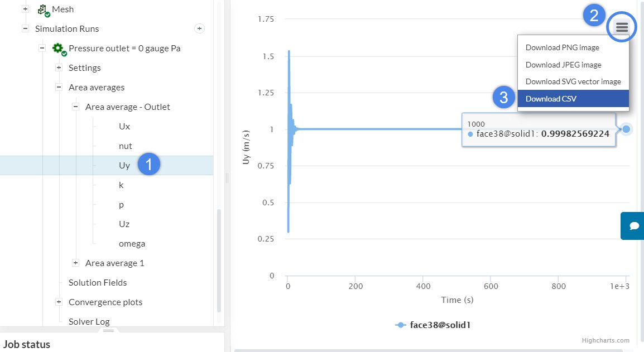Click the data point marker at 1000 seconds

pyautogui.click(x=626, y=129)
